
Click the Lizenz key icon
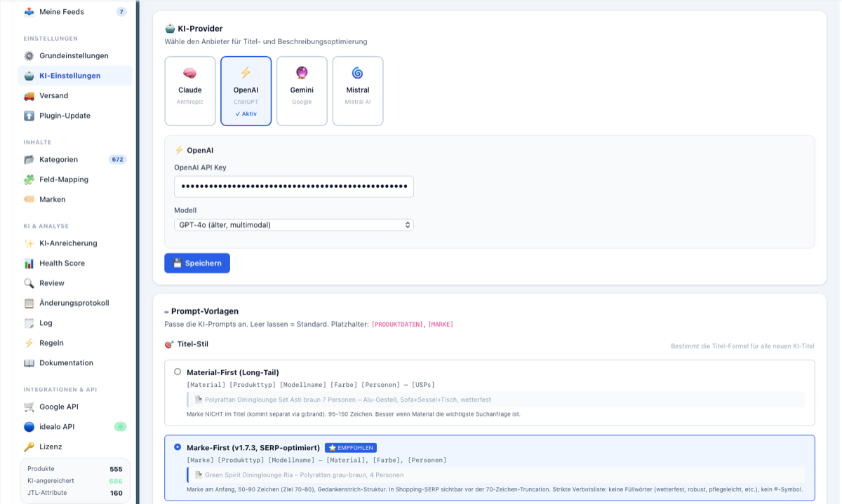pyautogui.click(x=29, y=447)
